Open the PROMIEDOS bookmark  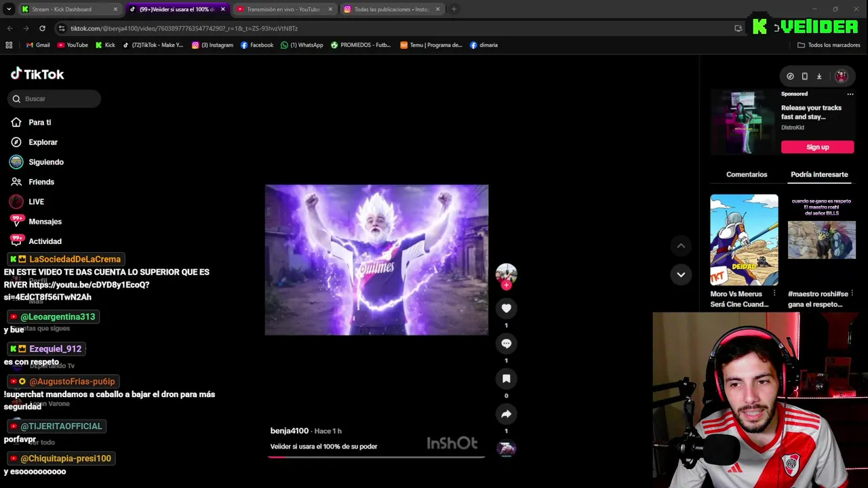click(x=361, y=45)
